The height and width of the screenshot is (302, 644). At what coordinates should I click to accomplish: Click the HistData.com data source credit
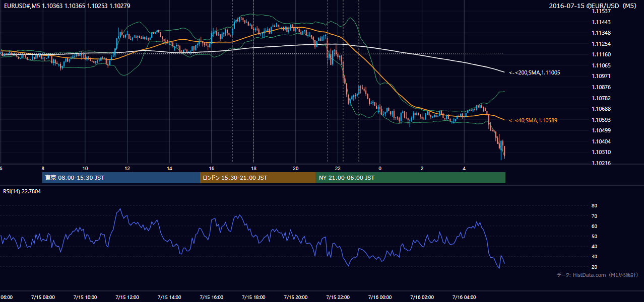coord(597,275)
